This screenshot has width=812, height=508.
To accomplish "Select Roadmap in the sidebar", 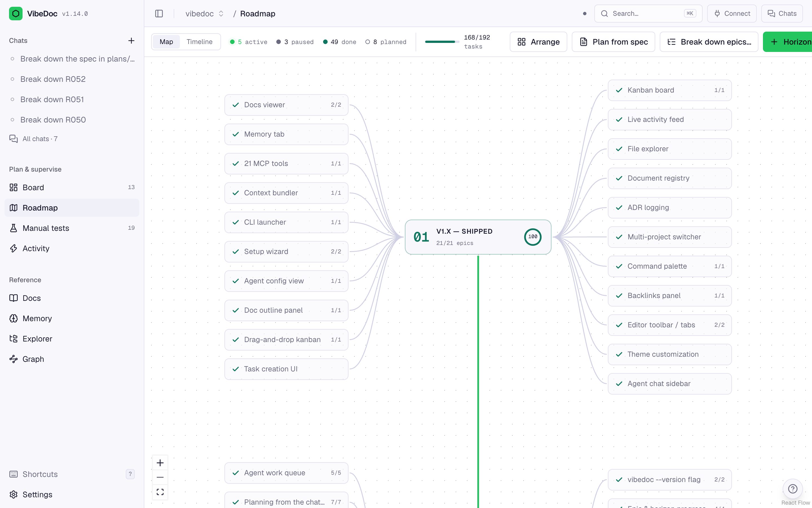I will pos(72,208).
